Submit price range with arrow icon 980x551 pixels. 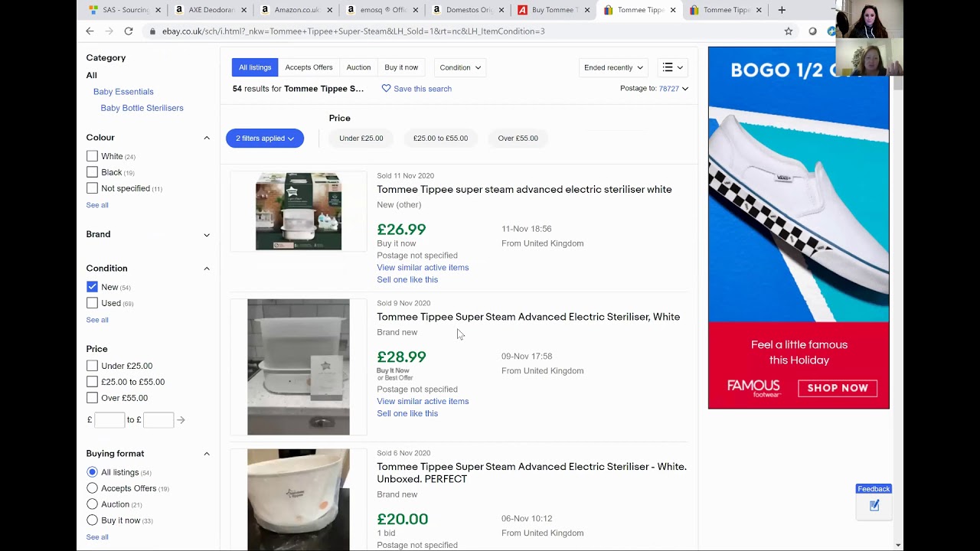coord(181,419)
